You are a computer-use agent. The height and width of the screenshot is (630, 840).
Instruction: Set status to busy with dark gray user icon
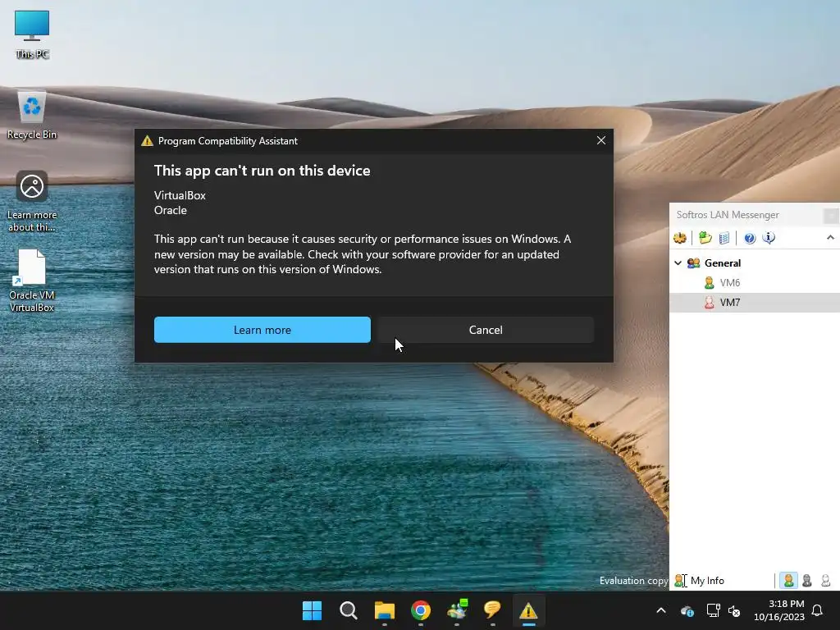pos(807,580)
